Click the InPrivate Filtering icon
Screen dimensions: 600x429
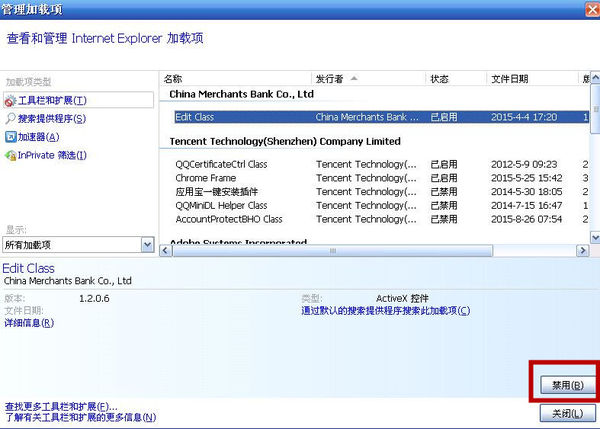click(x=10, y=155)
